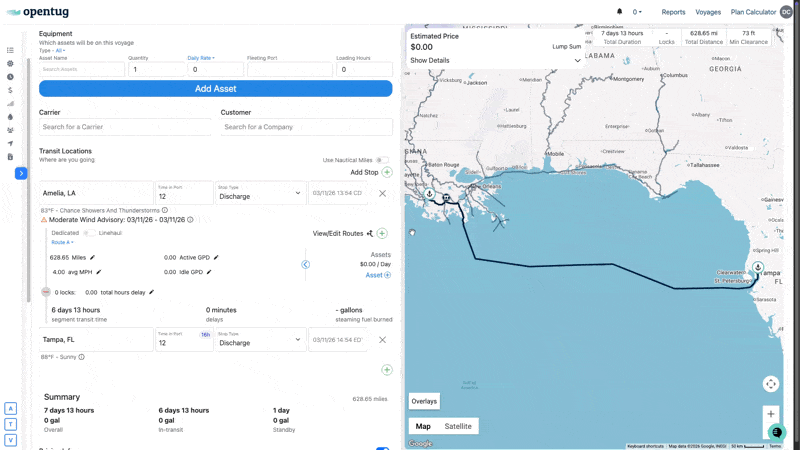Open the chat support bubble
This screenshot has width=800, height=450.
tap(776, 432)
